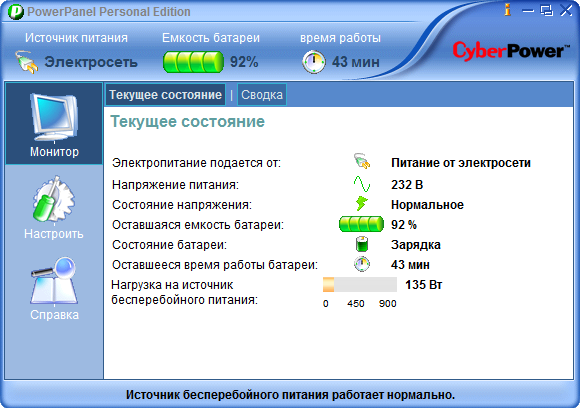This screenshot has width=580, height=408.
Task: Click the battery charging state icon
Action: pyautogui.click(x=362, y=245)
